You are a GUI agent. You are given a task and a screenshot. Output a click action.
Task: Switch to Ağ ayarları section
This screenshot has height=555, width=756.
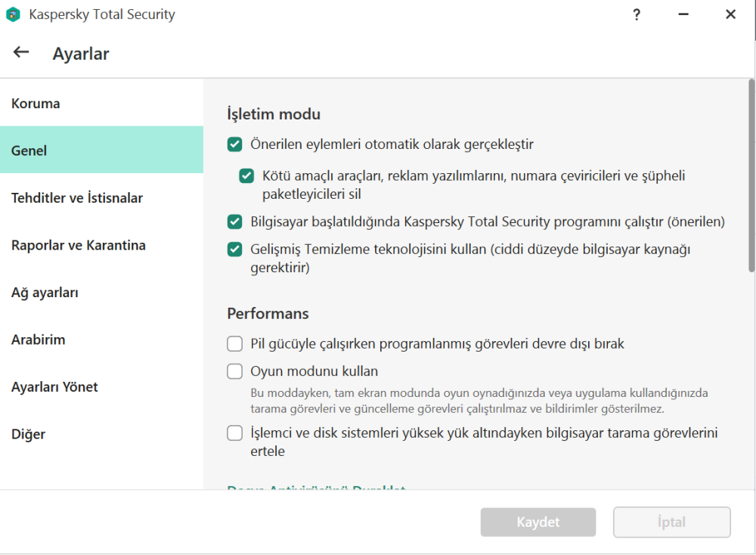101,292
